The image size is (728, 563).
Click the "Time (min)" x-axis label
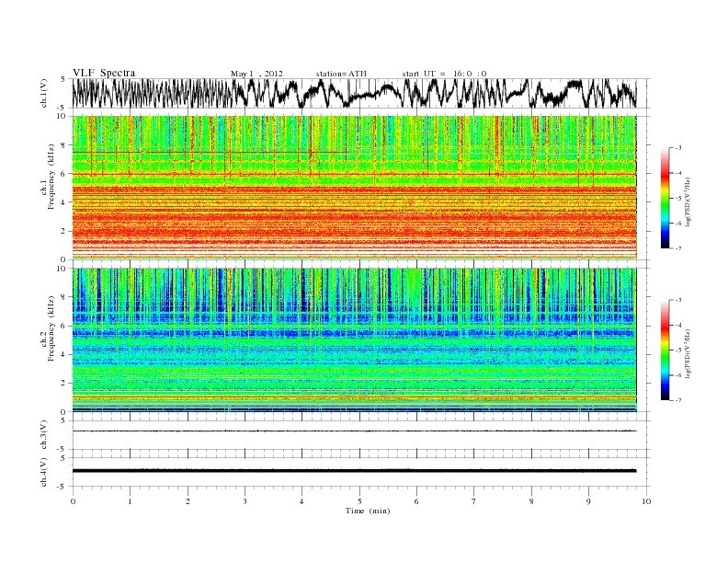pyautogui.click(x=368, y=511)
